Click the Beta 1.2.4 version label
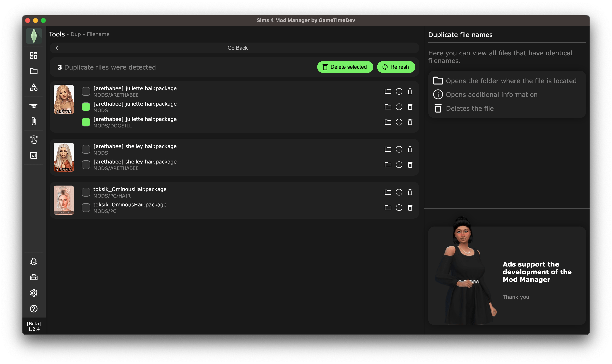 pos(34,326)
